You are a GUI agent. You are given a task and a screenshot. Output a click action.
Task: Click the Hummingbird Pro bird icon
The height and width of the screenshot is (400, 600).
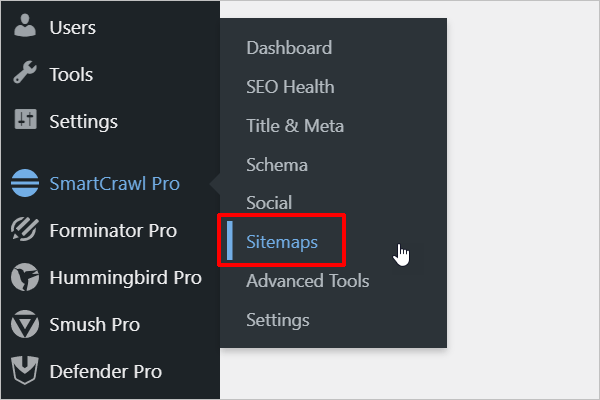point(24,278)
